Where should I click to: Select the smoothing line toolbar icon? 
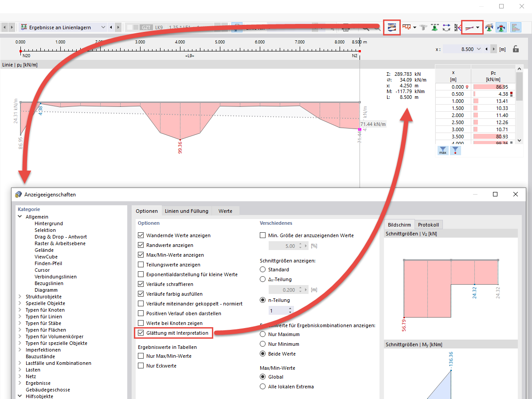tap(469, 27)
